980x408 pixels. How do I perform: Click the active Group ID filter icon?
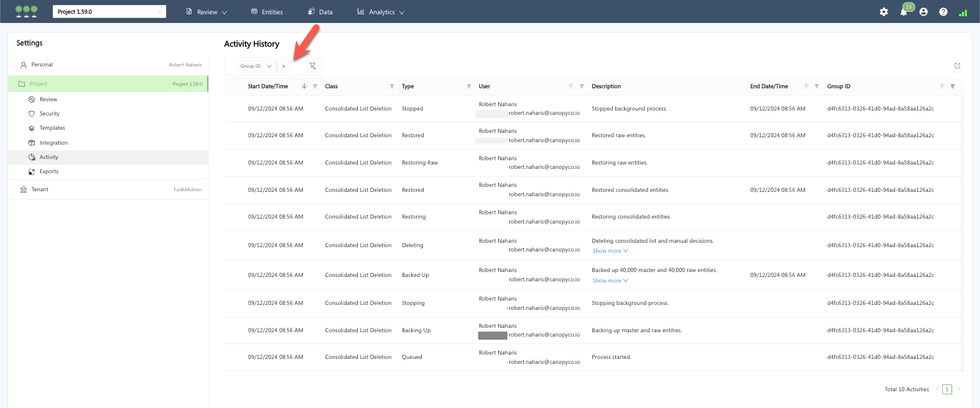tap(953, 86)
